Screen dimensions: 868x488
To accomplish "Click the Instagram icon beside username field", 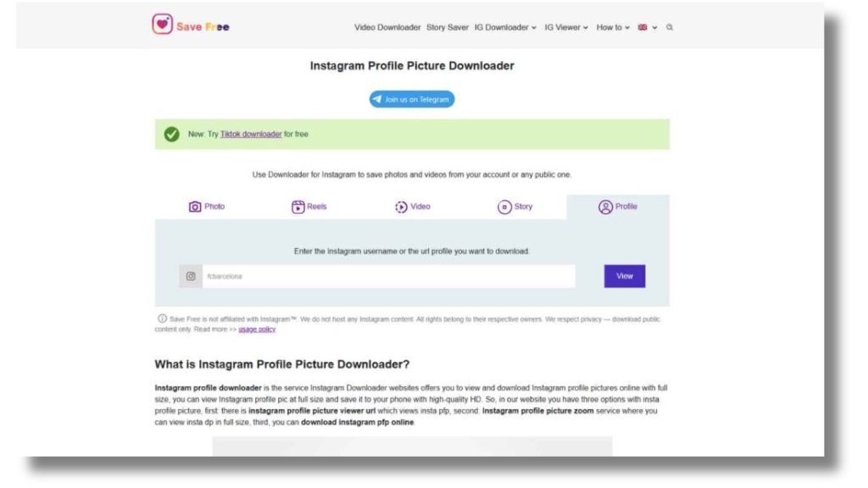I will (x=191, y=276).
